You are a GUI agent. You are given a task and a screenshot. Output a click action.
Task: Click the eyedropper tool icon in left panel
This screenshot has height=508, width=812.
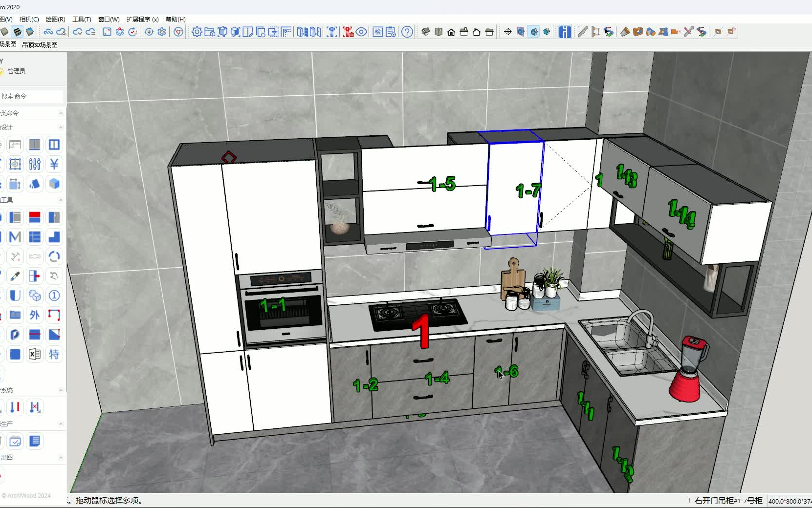pyautogui.click(x=15, y=276)
